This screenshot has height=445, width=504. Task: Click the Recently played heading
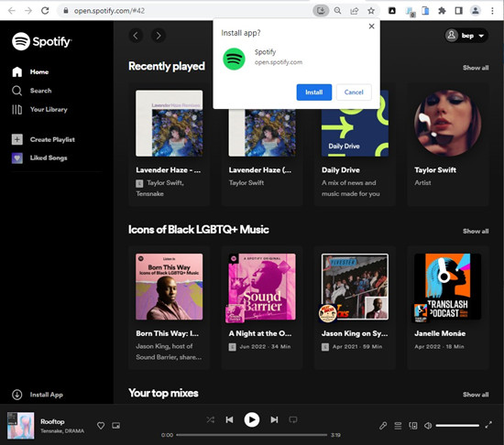click(167, 66)
